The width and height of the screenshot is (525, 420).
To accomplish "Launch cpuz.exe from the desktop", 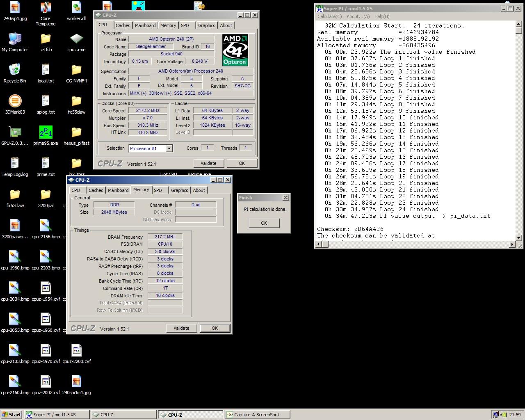I will coord(76,42).
